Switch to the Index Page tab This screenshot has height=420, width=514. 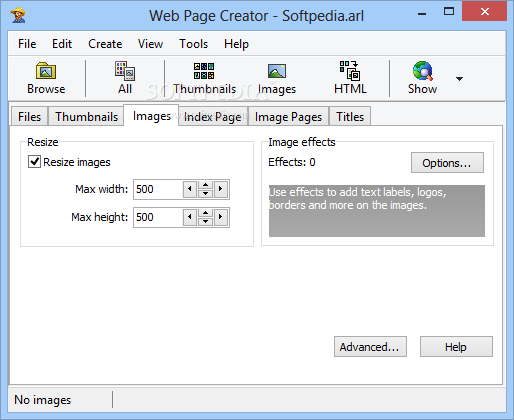(213, 117)
